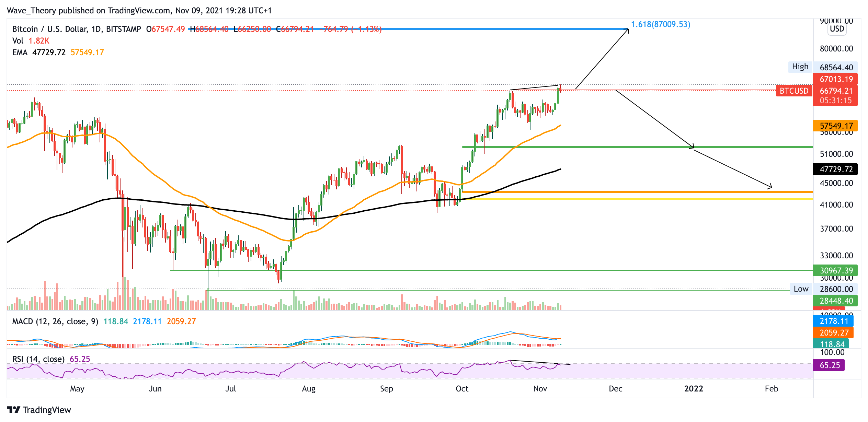868x422 pixels.
Task: Open the RSI (14, close) indicator legend
Action: point(38,359)
